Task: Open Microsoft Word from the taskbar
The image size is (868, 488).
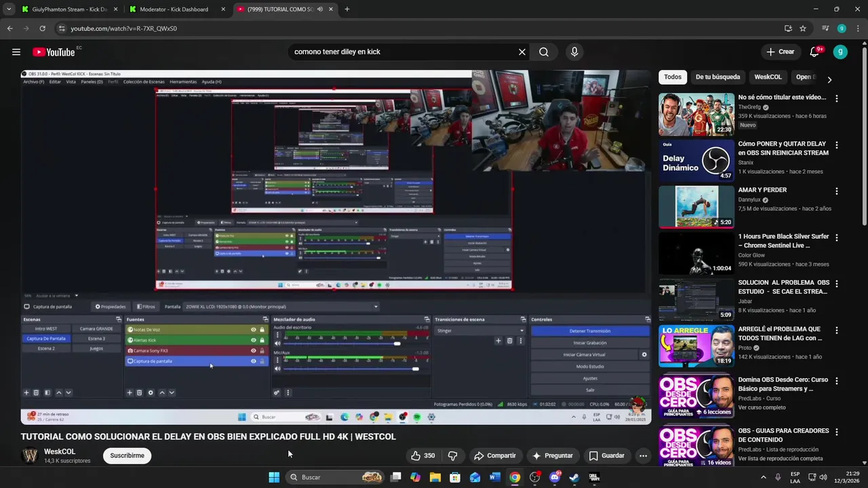Action: (495, 477)
